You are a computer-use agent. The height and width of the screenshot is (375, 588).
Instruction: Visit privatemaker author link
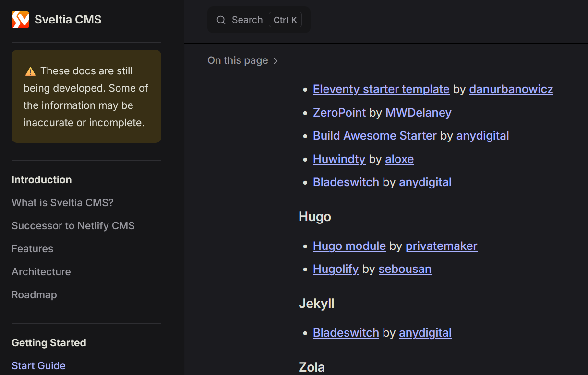pos(442,246)
